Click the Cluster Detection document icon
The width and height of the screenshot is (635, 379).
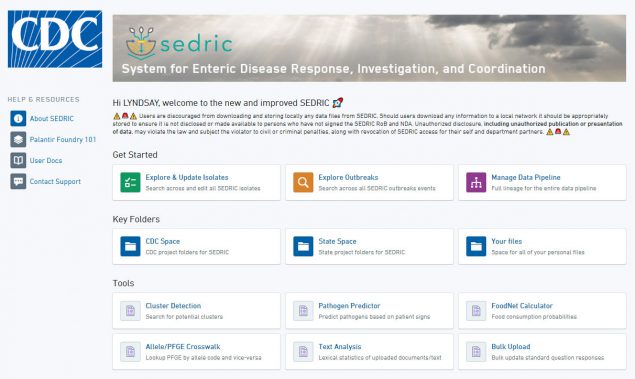click(x=130, y=311)
